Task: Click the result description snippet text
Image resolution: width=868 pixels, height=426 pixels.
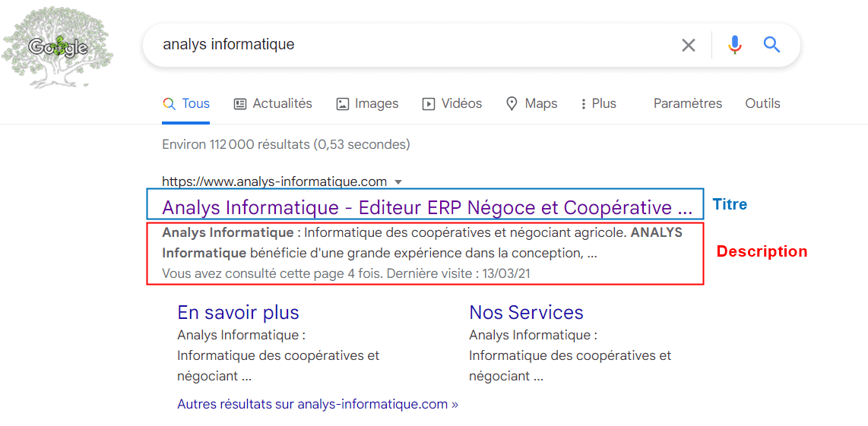Action: [422, 242]
